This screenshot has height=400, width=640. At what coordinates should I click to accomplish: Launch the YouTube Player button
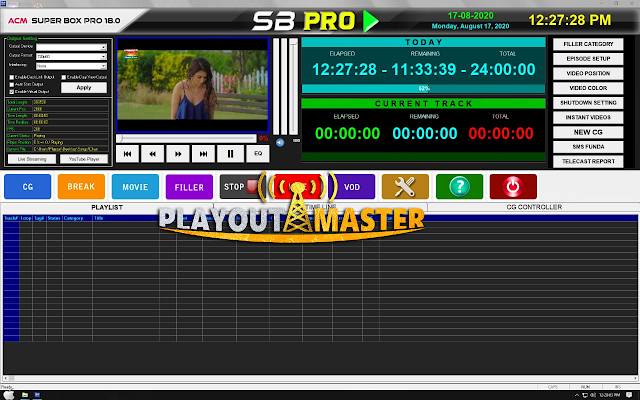pos(84,159)
